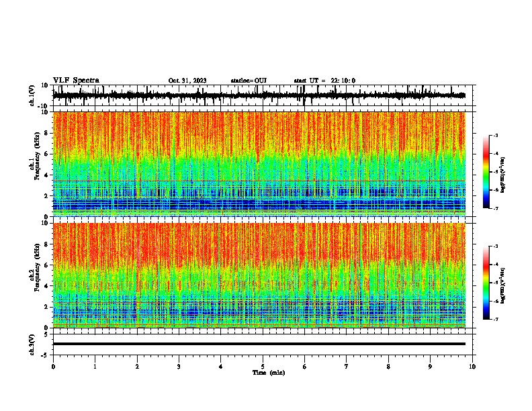Image resolution: width=532 pixels, height=411 pixels.
Task: Click the ch.3(V) flat trace panel
Action: pyautogui.click(x=263, y=345)
